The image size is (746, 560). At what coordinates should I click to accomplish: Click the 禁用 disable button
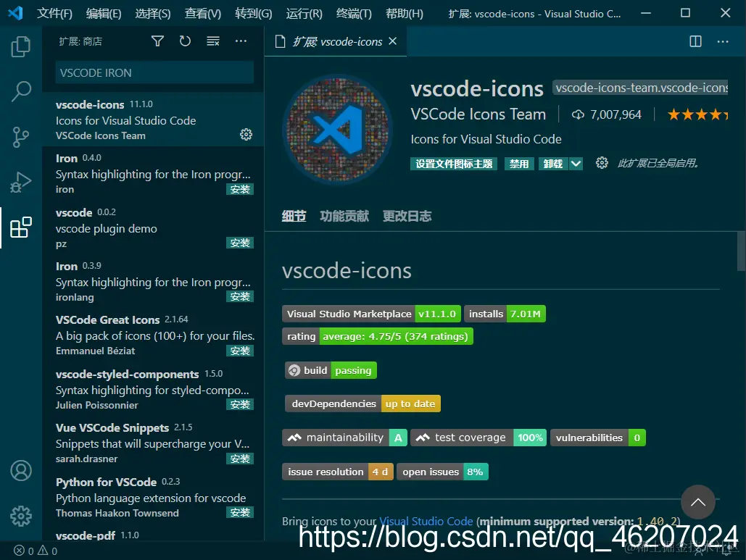tap(519, 164)
